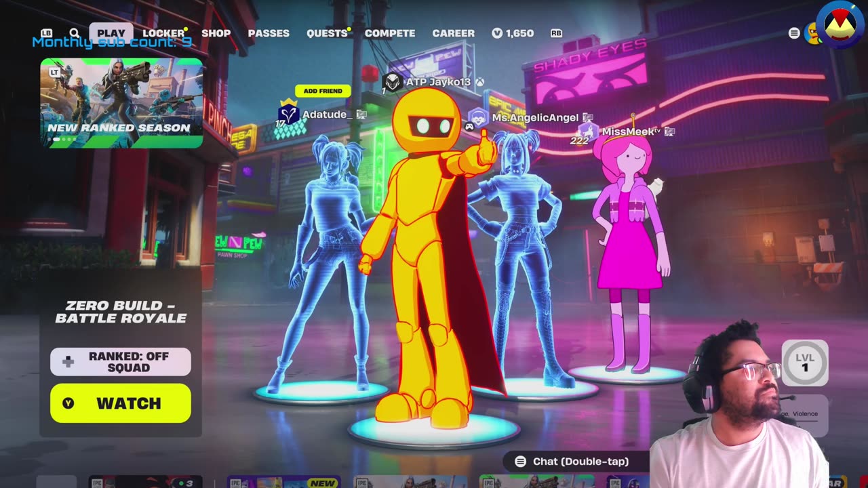868x488 pixels.
Task: Open the hamburger menu icon top right
Action: click(x=794, y=33)
